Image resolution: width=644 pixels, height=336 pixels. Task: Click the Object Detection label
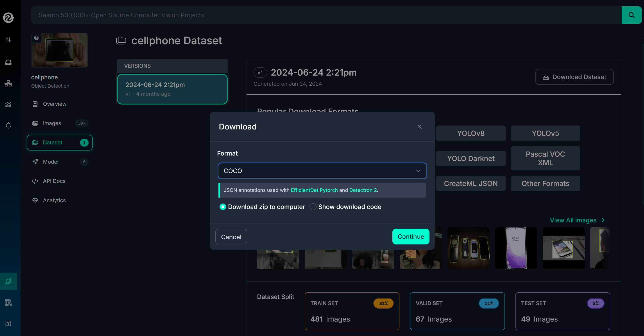50,86
